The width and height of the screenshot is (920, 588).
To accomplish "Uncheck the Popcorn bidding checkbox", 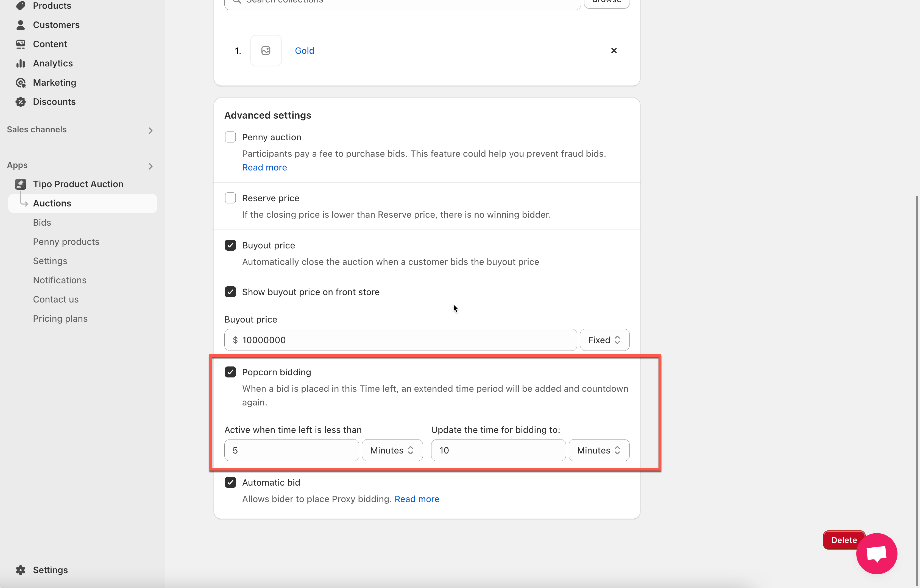I will [230, 372].
